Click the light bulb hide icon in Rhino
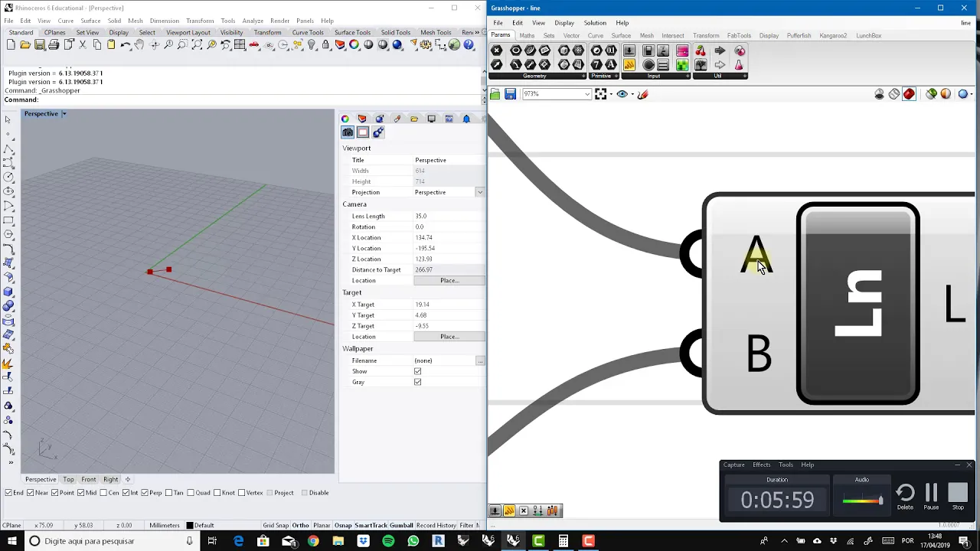Screen dimensions: 980x551 (312, 44)
